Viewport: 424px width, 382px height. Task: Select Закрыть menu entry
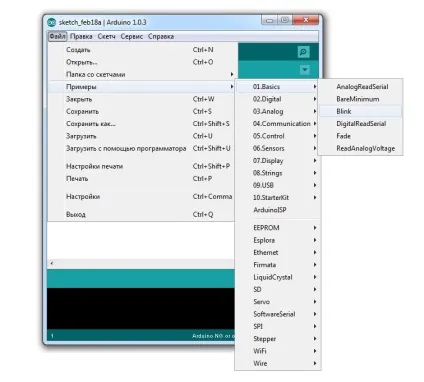coord(141,99)
